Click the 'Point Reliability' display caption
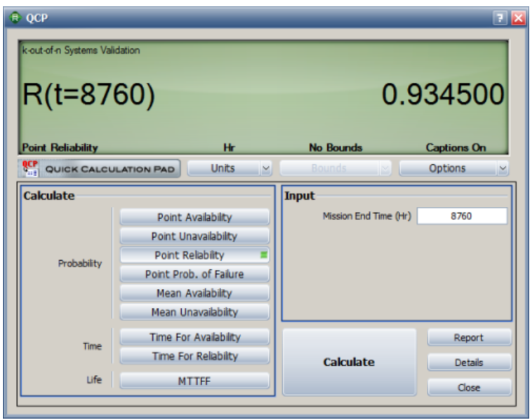 (60, 147)
